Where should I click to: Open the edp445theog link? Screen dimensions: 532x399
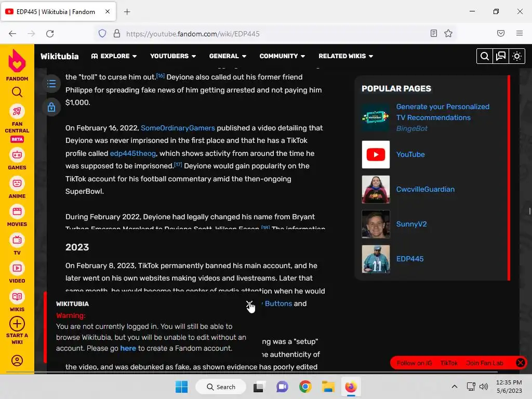click(133, 153)
